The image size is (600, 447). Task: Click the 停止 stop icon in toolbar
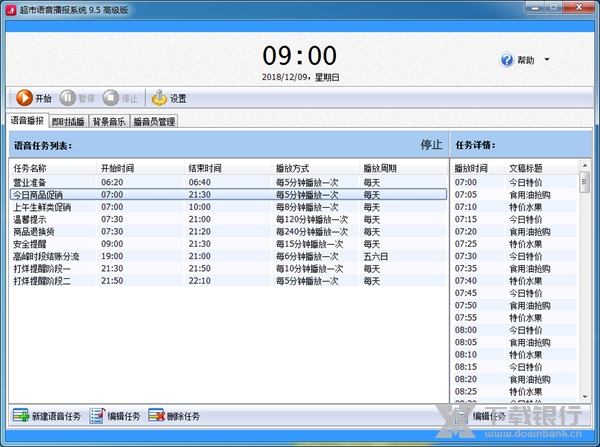pos(111,98)
